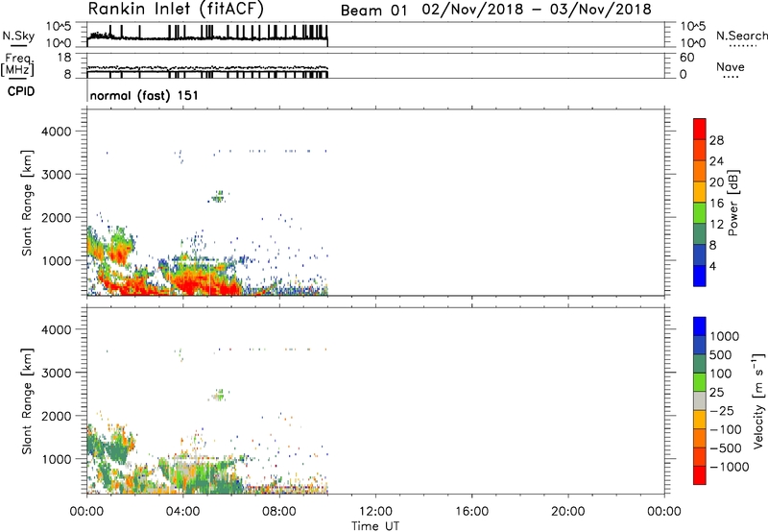Click the blue top segment of the velocity colorbar
Image resolution: width=768 pixels, height=532 pixels.
point(700,326)
